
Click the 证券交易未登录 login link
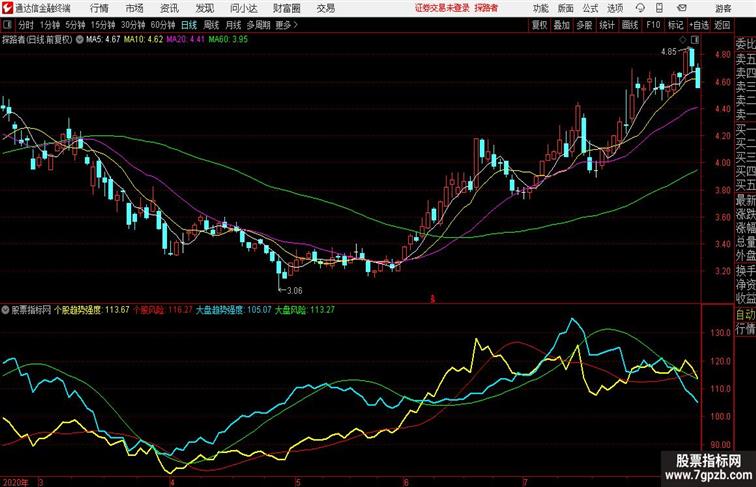pyautogui.click(x=442, y=8)
